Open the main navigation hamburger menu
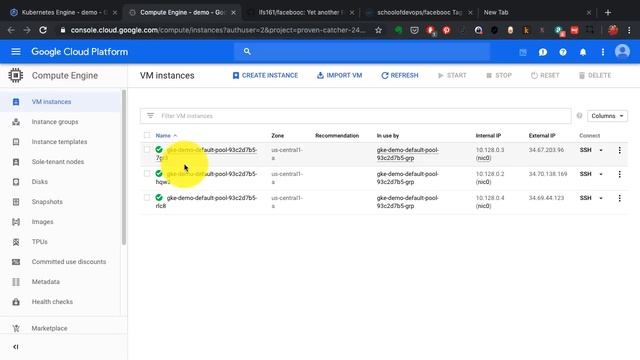Viewport: 640px width, 360px height. coord(16,52)
